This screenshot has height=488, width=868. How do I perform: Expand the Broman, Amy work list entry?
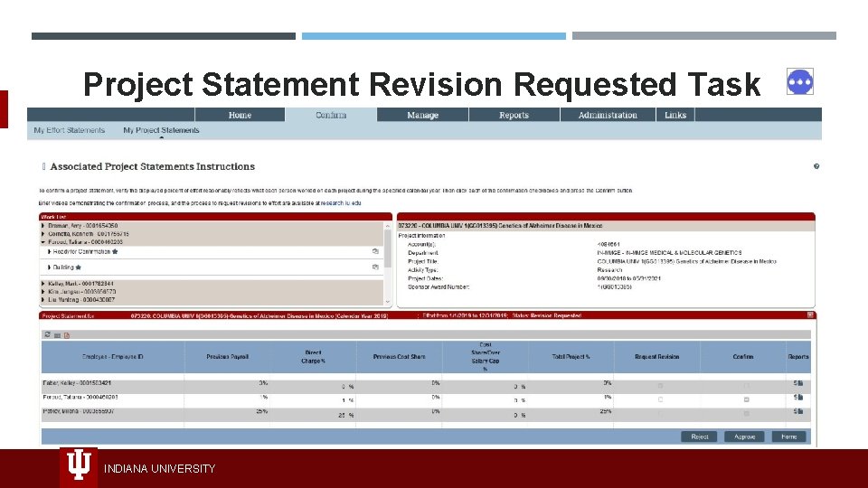[x=43, y=226]
